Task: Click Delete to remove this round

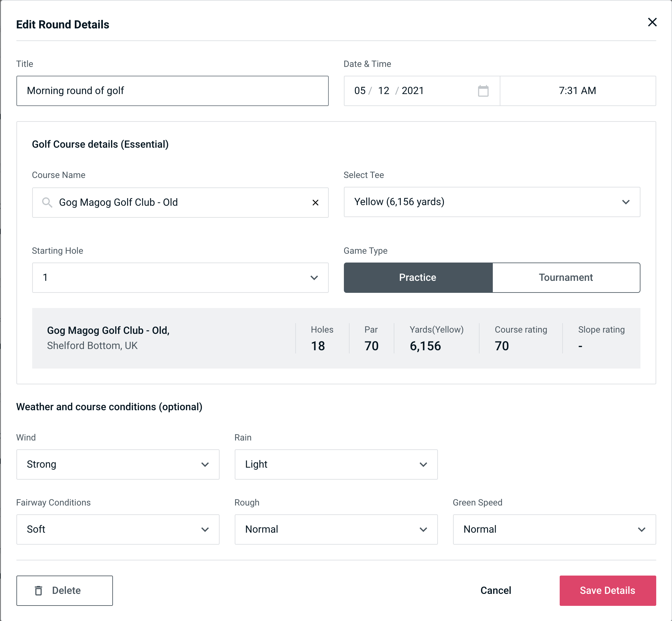Action: [x=65, y=591]
